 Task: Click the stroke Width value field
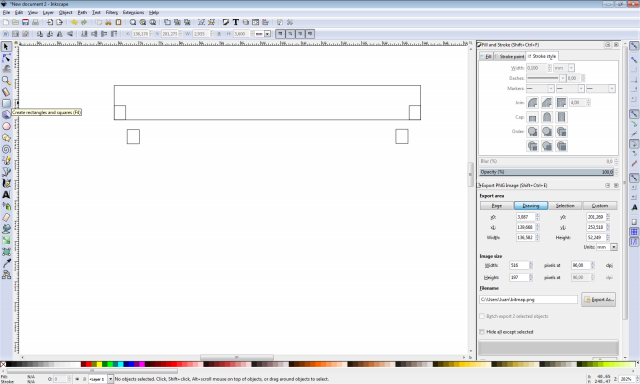click(536, 68)
